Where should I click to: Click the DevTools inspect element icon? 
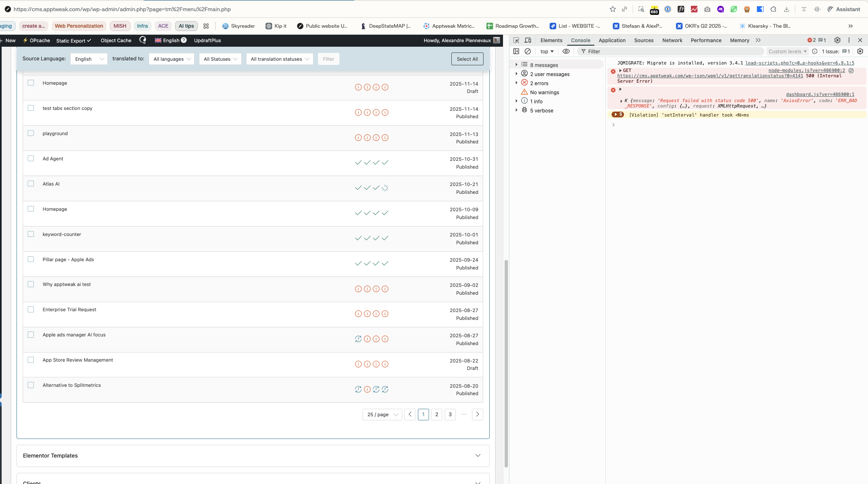[x=516, y=40]
